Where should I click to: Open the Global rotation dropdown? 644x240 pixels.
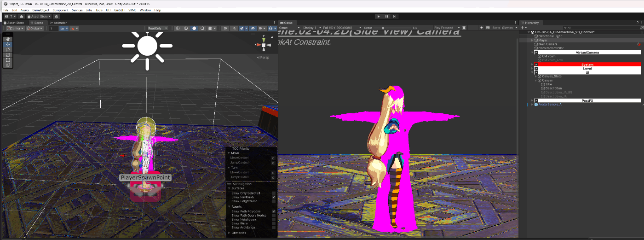tap(34, 28)
